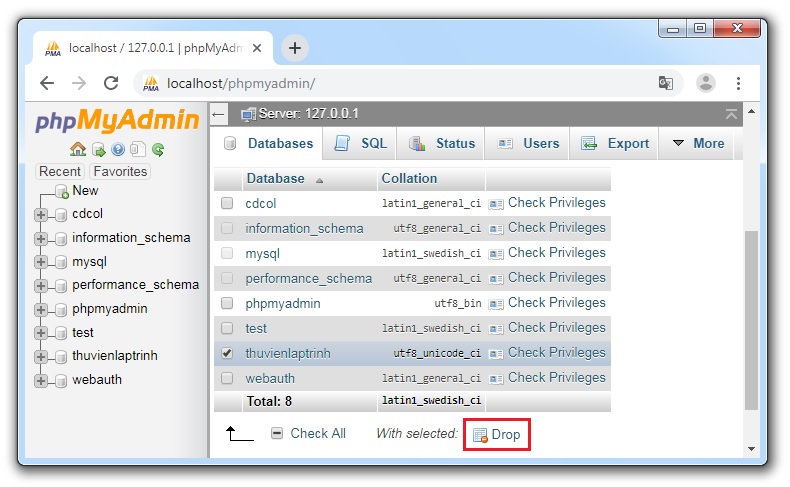The image size is (790, 487).
Task: Open the More dropdown menu
Action: (x=698, y=143)
